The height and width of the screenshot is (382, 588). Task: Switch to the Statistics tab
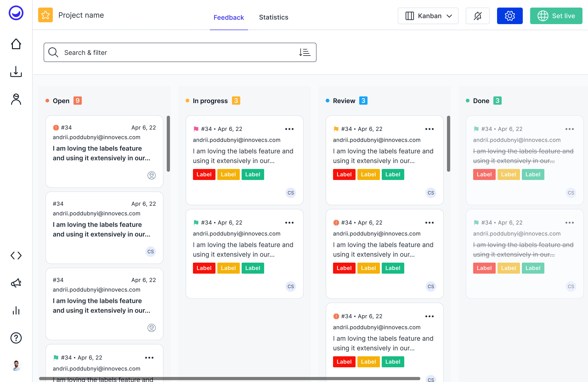click(274, 17)
